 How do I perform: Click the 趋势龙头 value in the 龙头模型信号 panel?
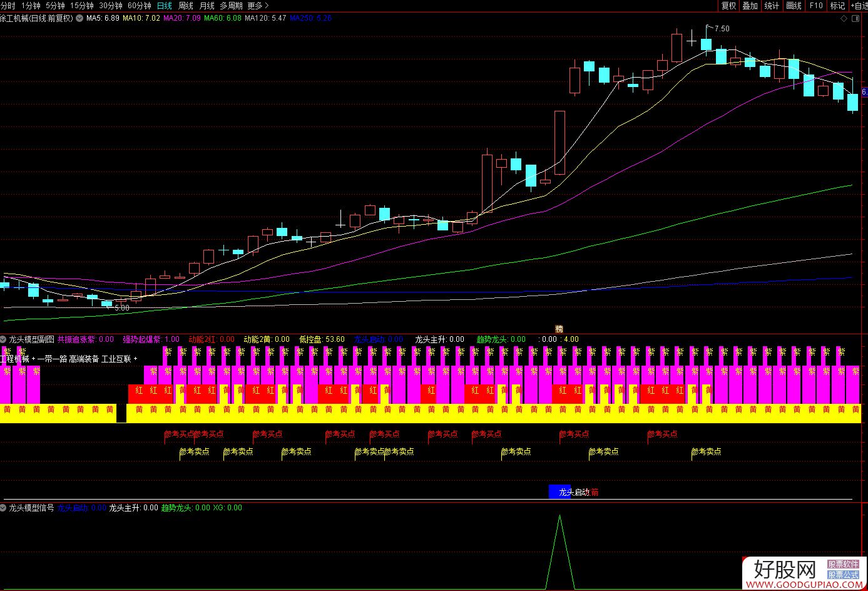(x=186, y=508)
